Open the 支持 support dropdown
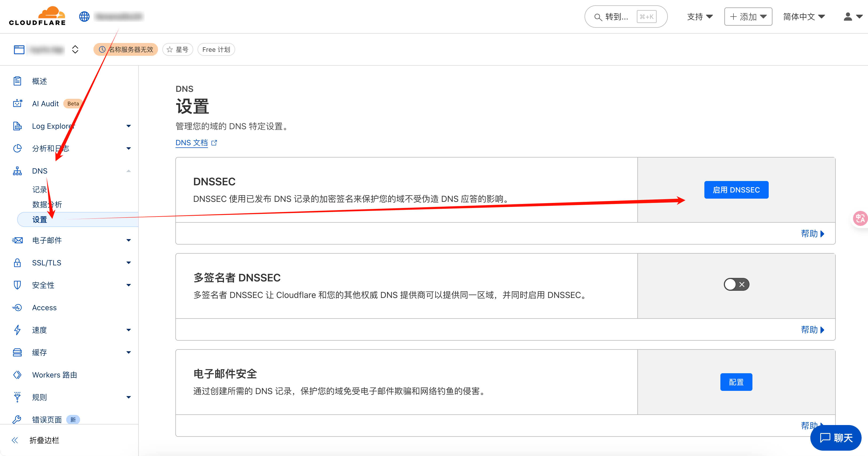The height and width of the screenshot is (456, 868). coord(700,17)
